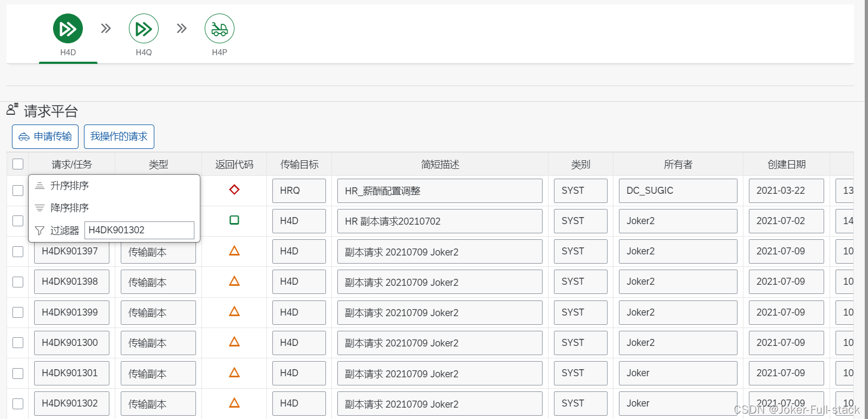
Task: Open the 类别 column header menu
Action: click(x=581, y=164)
